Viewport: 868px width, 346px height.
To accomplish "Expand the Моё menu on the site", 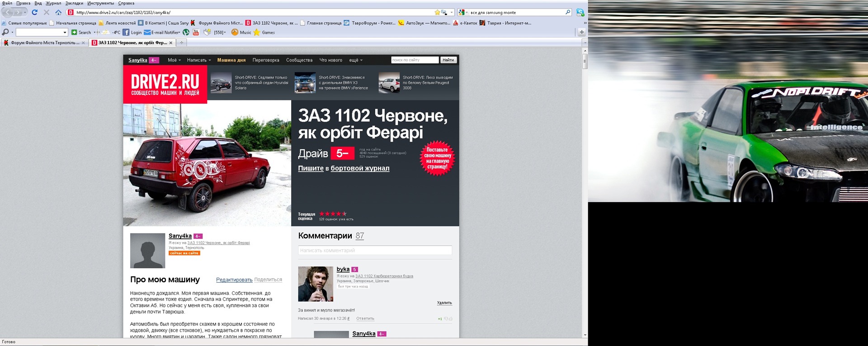I will [x=174, y=60].
